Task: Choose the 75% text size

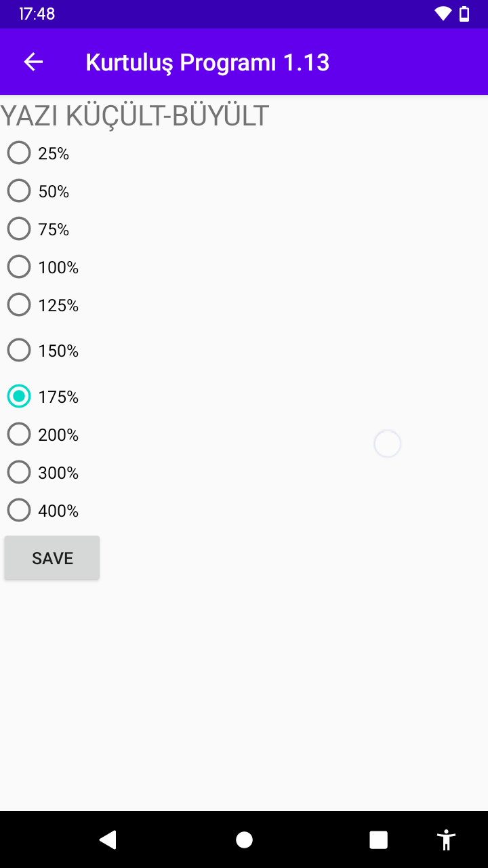Action: point(19,229)
